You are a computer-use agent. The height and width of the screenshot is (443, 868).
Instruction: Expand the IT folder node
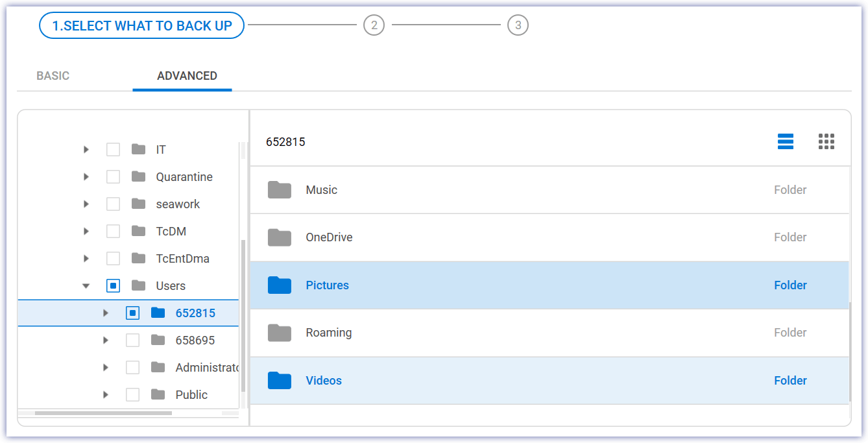point(86,149)
